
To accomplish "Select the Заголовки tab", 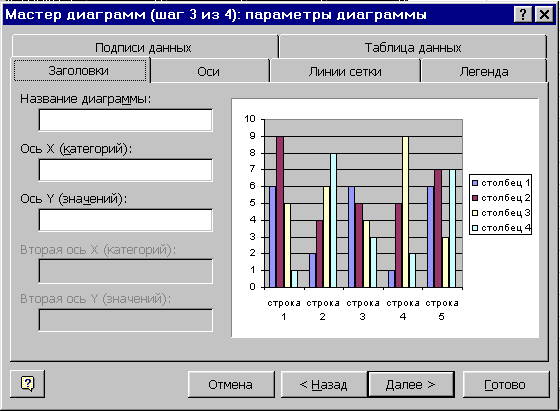I will [80, 71].
